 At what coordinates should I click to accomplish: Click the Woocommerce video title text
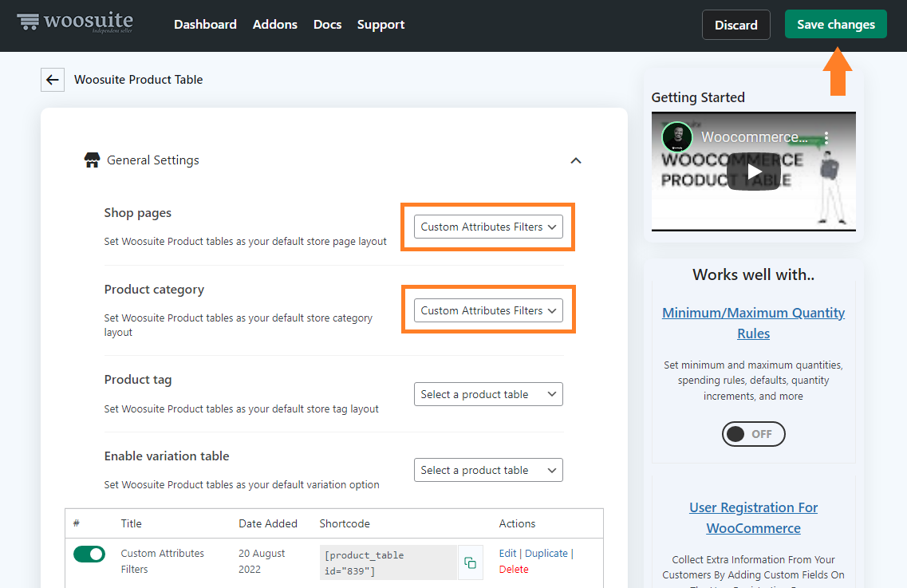pyautogui.click(x=755, y=137)
